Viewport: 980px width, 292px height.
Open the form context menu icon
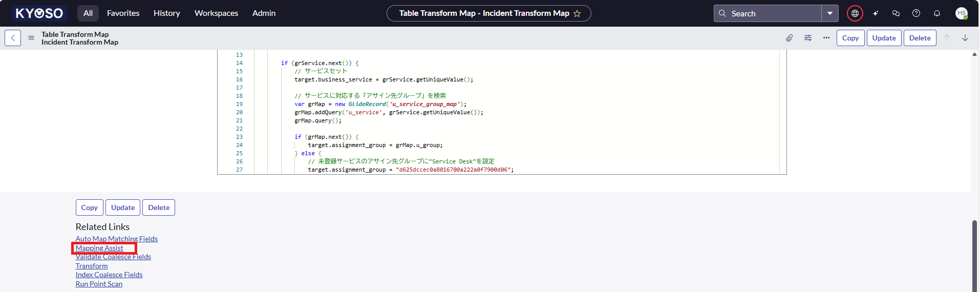click(x=31, y=38)
